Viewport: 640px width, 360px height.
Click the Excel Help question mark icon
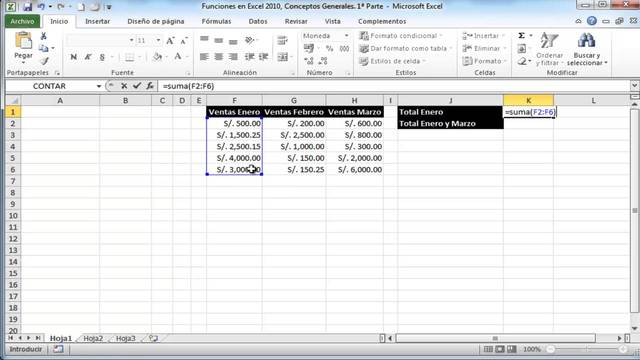pos(591,21)
